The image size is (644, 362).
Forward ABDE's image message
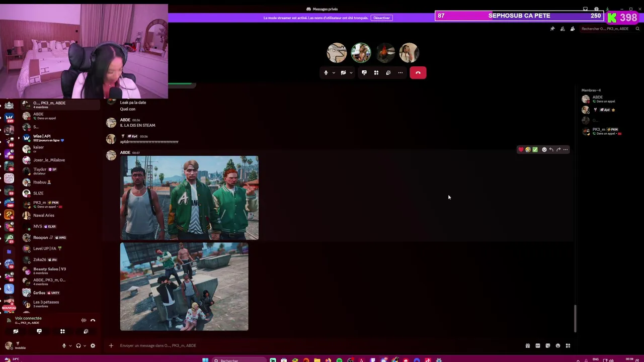pyautogui.click(x=558, y=149)
